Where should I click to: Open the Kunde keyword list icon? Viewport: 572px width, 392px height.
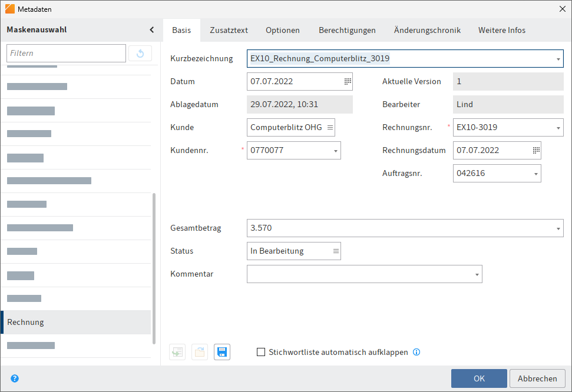pos(330,127)
